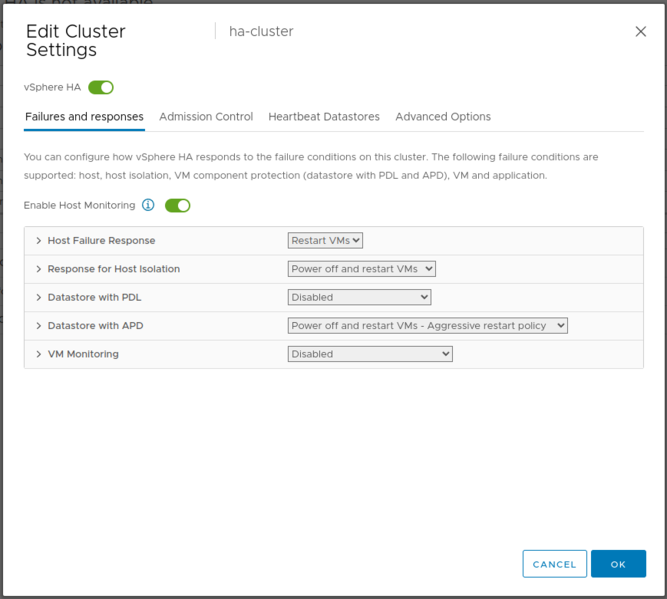Open the Restart VMs dropdown
This screenshot has width=667, height=599.
(325, 240)
